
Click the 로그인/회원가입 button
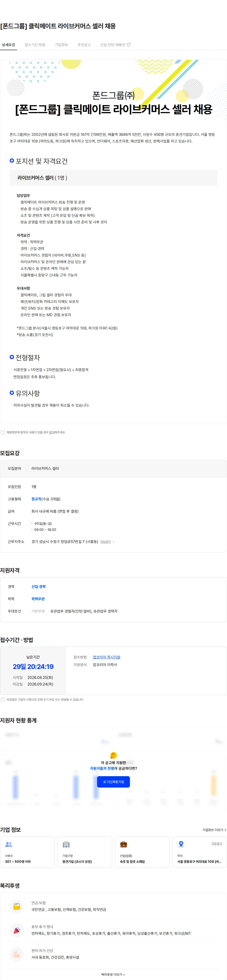(113, 782)
